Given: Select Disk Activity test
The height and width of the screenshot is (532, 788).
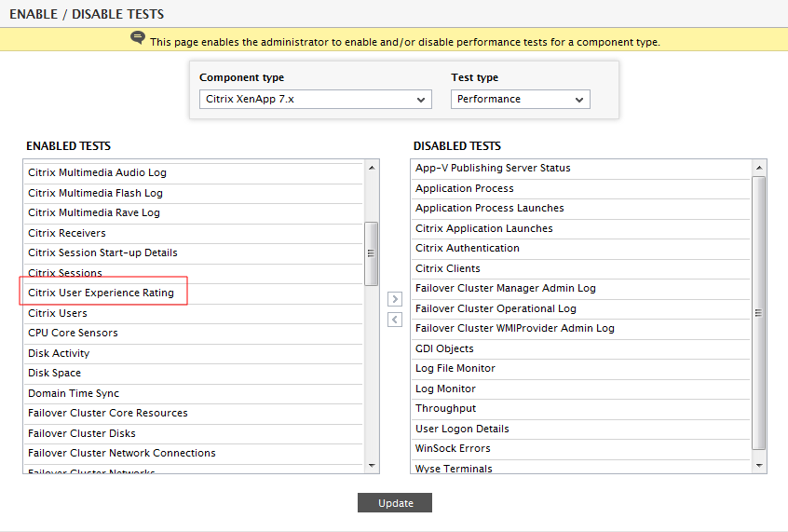Looking at the screenshot, I should (194, 353).
